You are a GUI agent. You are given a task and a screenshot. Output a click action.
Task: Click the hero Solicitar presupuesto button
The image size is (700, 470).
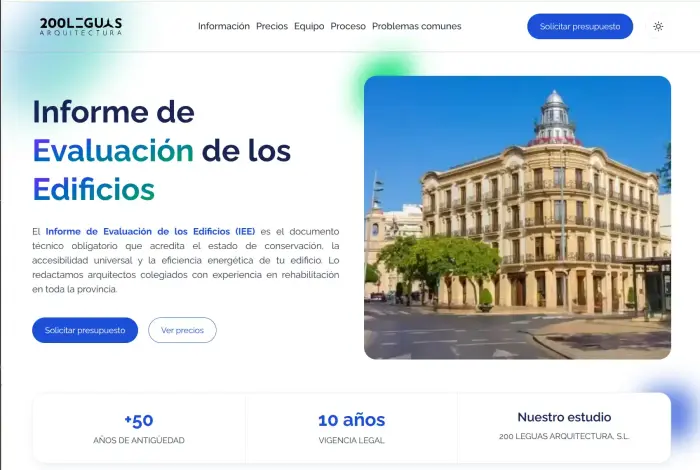(85, 330)
